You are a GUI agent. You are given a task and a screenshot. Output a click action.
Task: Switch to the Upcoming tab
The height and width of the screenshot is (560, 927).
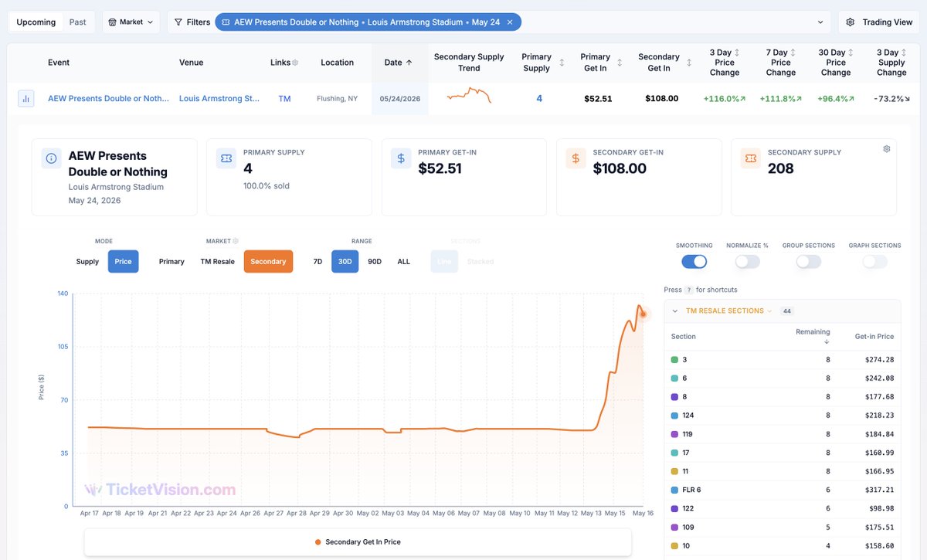[x=36, y=22]
